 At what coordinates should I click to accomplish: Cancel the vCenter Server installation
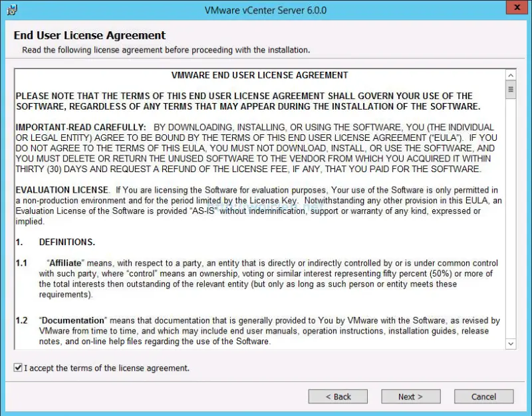[x=483, y=396]
